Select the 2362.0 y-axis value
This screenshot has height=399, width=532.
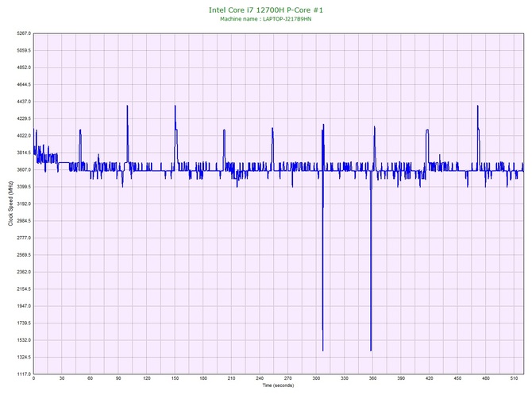click(x=24, y=272)
